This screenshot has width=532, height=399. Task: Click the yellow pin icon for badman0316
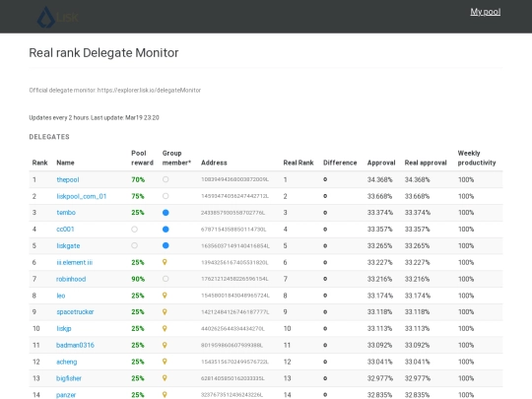pyautogui.click(x=165, y=345)
